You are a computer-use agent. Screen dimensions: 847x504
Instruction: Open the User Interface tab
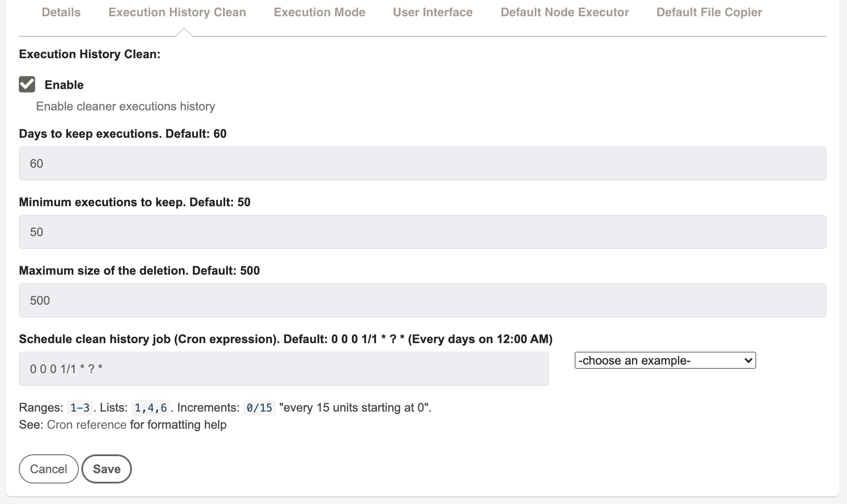pyautogui.click(x=432, y=12)
